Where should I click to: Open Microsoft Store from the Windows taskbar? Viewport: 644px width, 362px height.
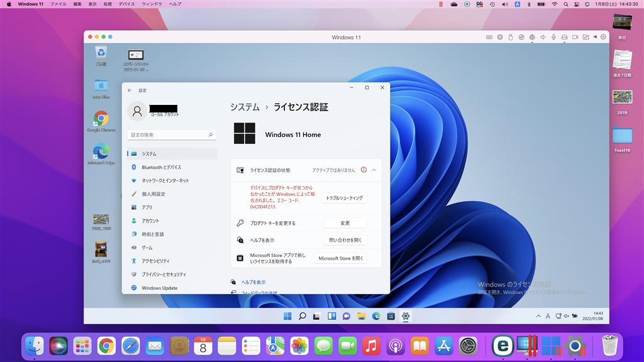pyautogui.click(x=391, y=316)
